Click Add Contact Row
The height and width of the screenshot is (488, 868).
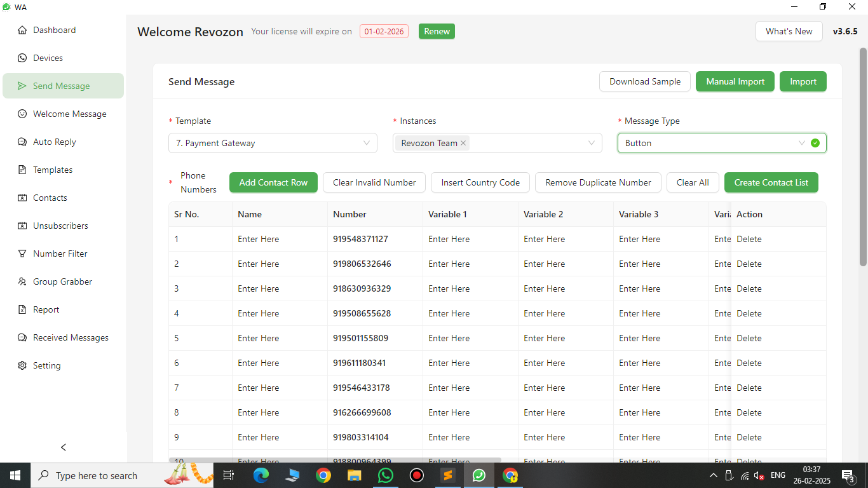tap(273, 182)
